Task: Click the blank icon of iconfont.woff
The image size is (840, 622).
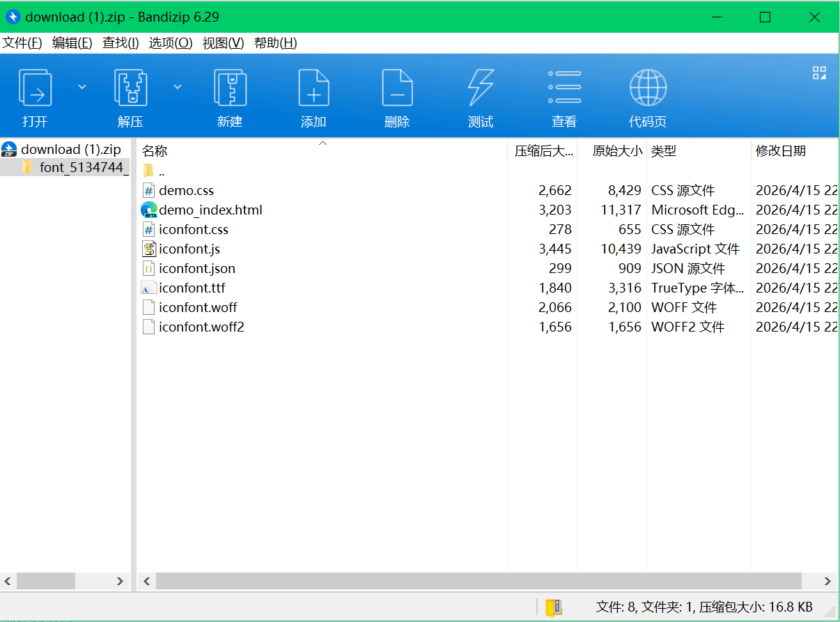Action: 148,307
